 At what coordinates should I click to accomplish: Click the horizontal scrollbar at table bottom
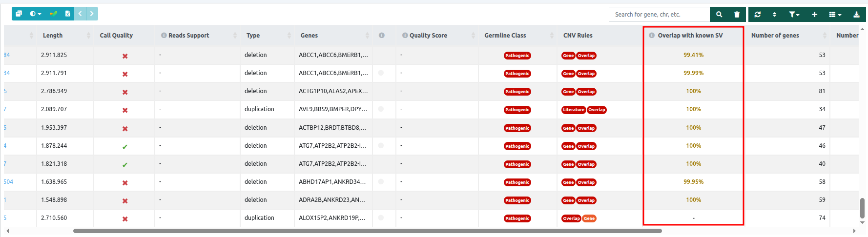[x=367, y=231]
